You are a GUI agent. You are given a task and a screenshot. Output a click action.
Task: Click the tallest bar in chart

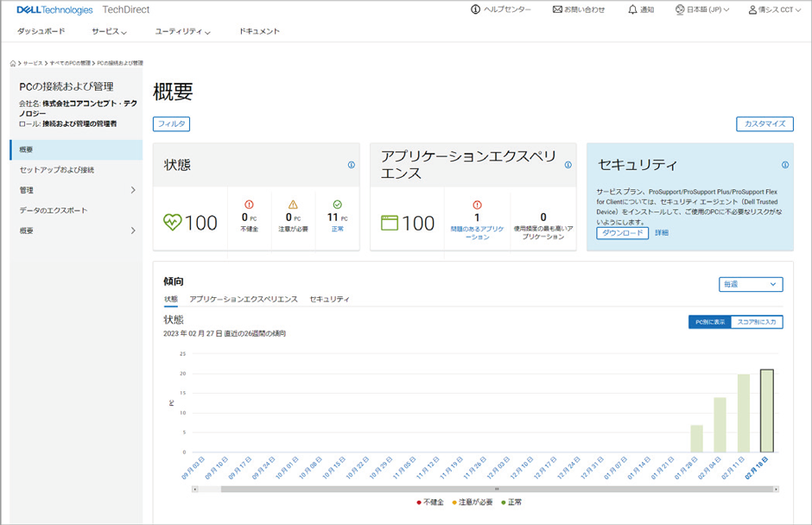point(765,410)
